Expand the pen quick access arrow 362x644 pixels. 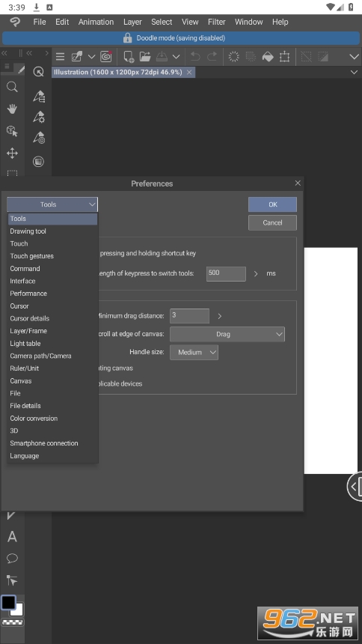(91, 57)
